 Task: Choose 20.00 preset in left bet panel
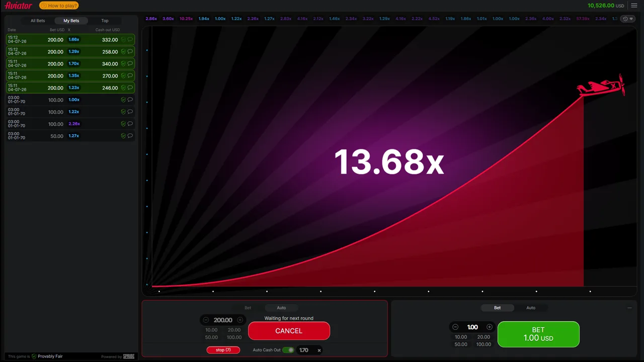[x=234, y=330]
